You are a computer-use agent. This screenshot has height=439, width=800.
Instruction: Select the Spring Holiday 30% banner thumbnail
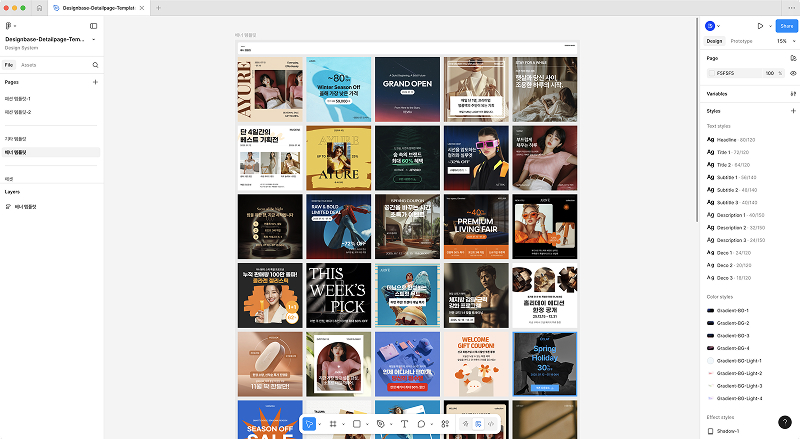coord(545,364)
